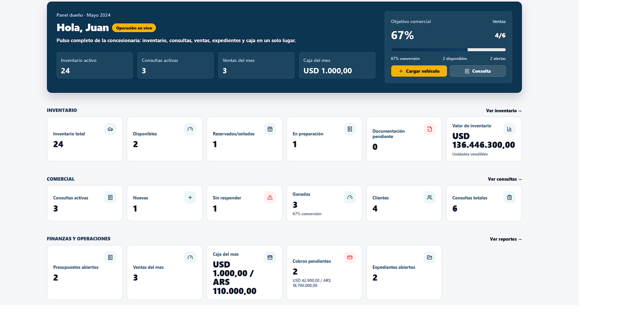Click the cash box icon on Caja del mes card in Finanzas
The width and height of the screenshot is (644, 313).
(x=270, y=257)
